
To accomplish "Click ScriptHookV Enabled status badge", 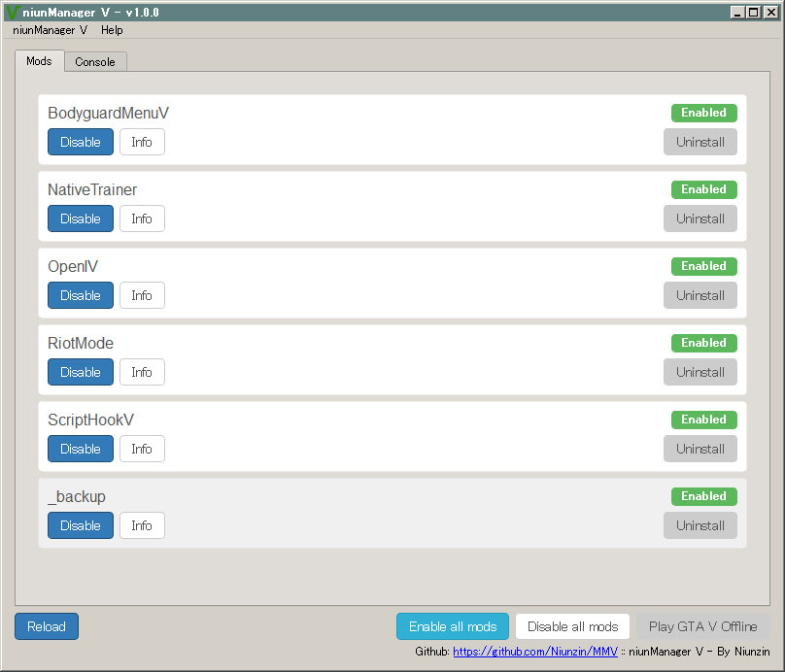I will [704, 420].
